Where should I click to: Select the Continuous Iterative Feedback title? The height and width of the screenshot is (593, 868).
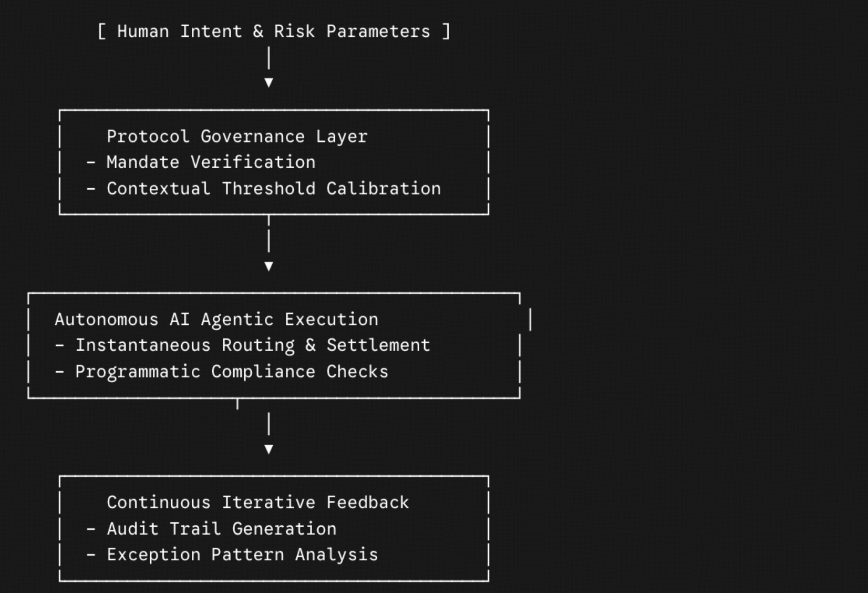258,502
